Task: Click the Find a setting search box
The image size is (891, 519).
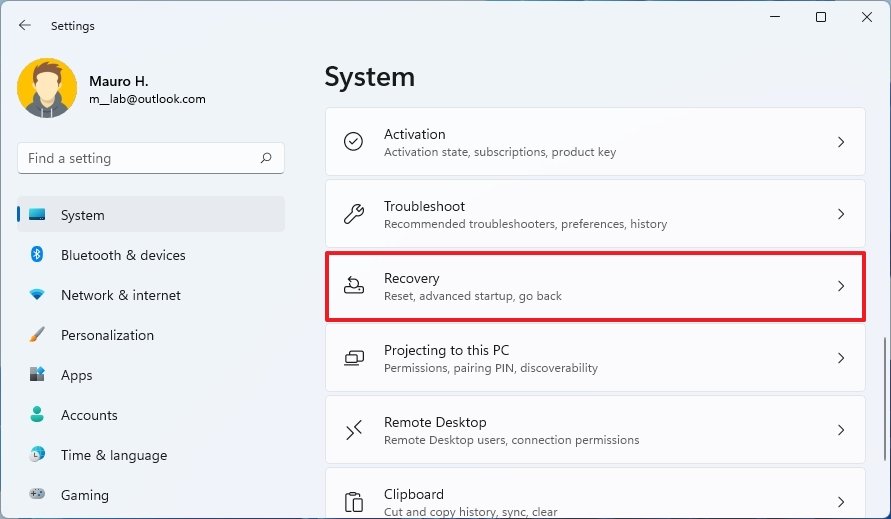Action: click(x=151, y=158)
